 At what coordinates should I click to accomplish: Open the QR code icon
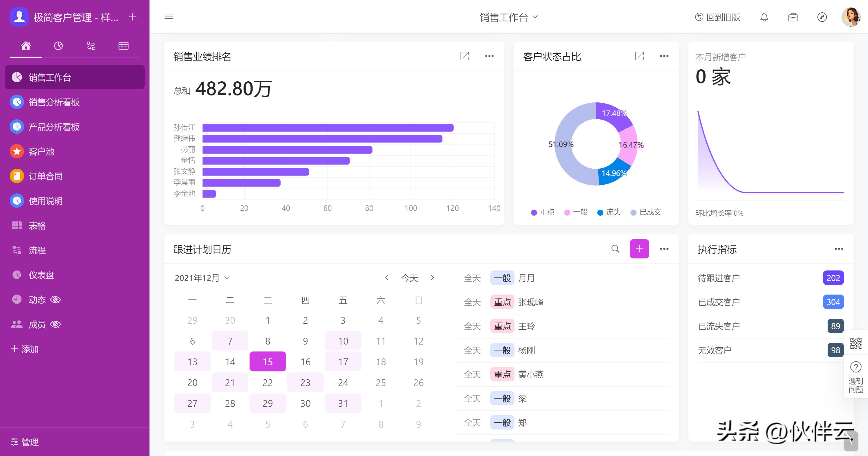pos(856,343)
